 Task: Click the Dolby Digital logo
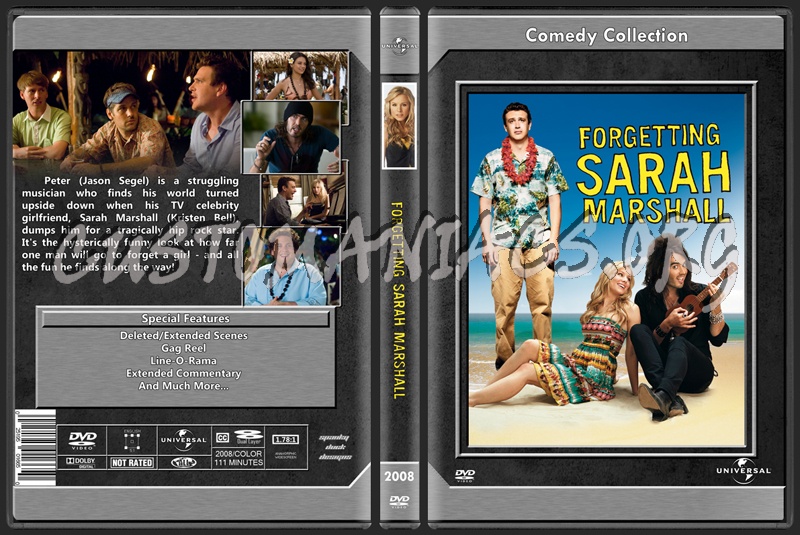(81, 462)
